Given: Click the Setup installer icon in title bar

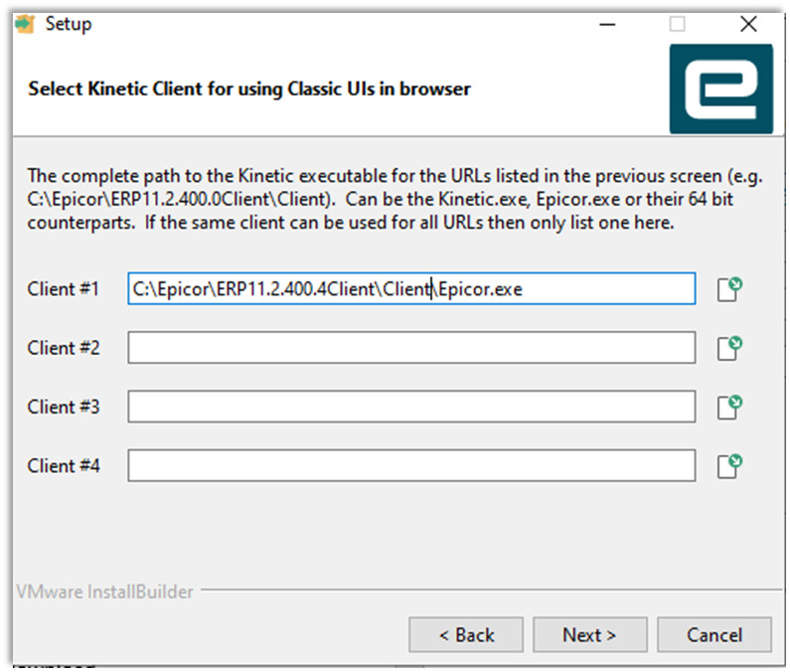Looking at the screenshot, I should click(25, 24).
